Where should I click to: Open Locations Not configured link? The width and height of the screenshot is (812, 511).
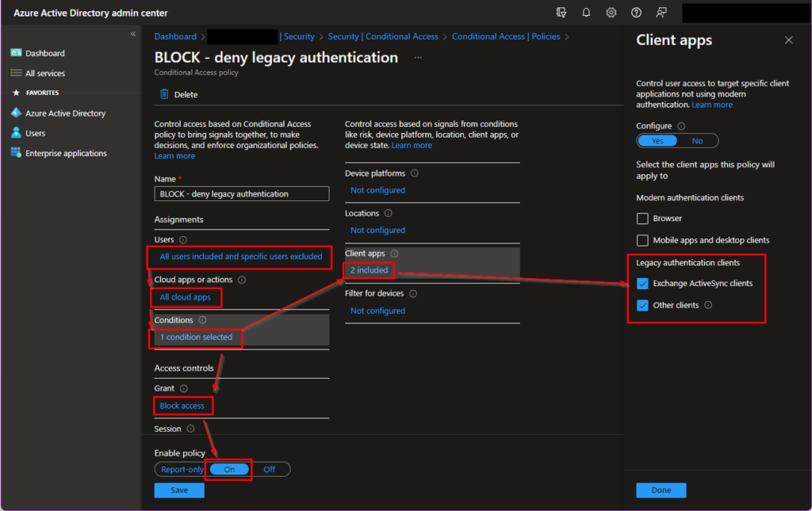click(377, 231)
